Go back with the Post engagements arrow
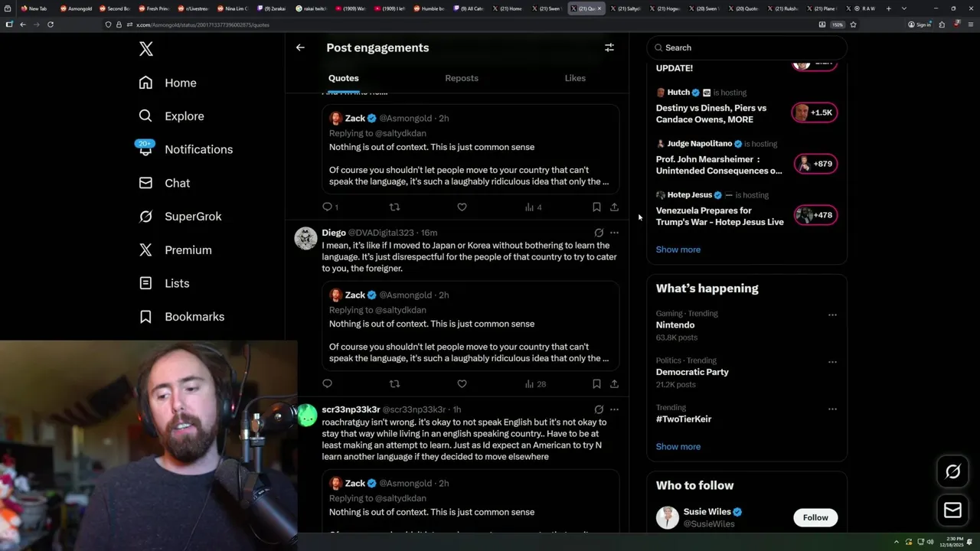980x551 pixels. pos(300,47)
